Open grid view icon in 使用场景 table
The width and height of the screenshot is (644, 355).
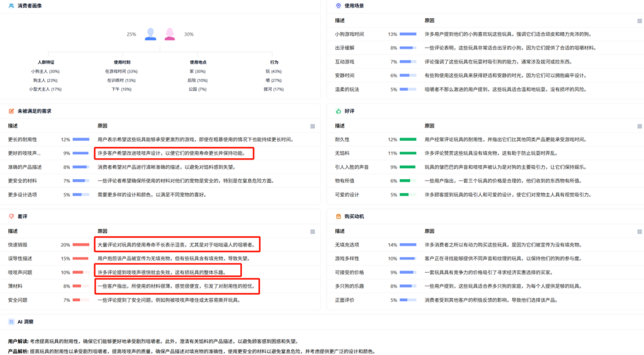click(x=639, y=20)
